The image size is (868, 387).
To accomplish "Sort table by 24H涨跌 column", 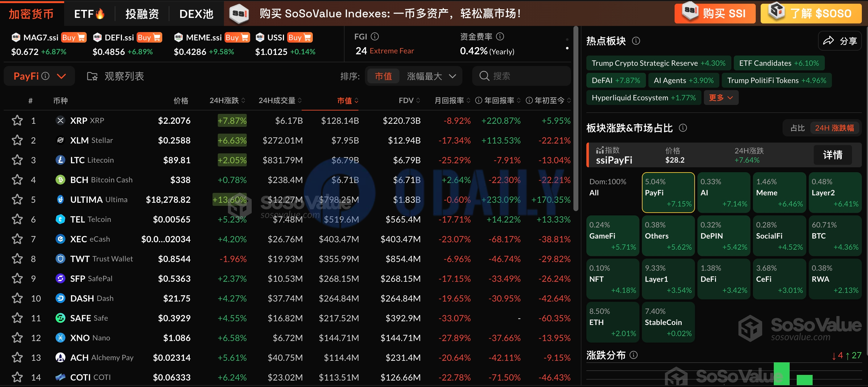I will pyautogui.click(x=227, y=101).
